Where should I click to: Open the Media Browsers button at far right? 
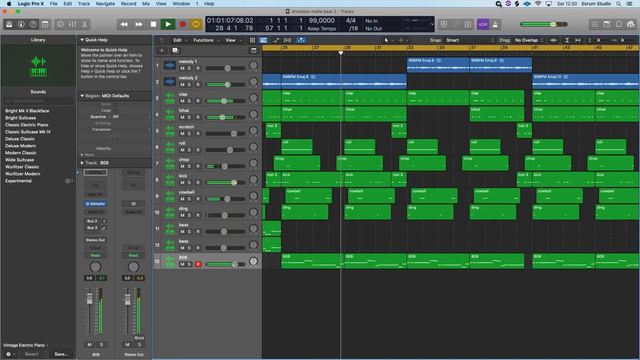pyautogui.click(x=631, y=24)
